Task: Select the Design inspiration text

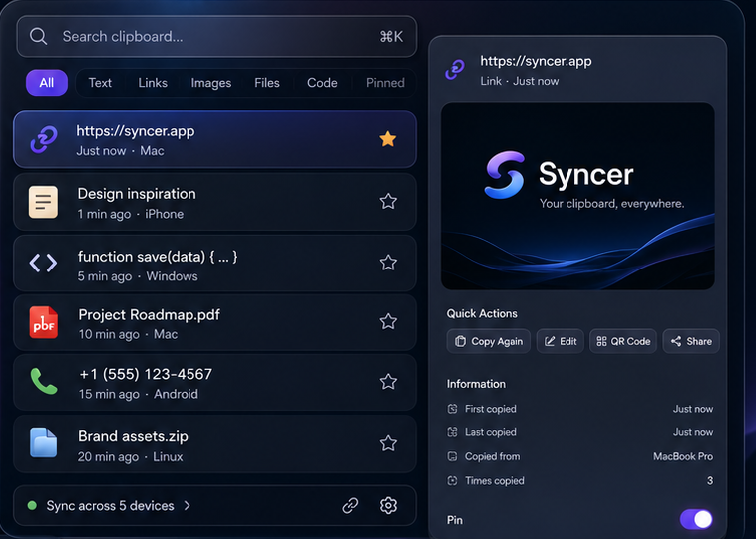Action: [137, 194]
